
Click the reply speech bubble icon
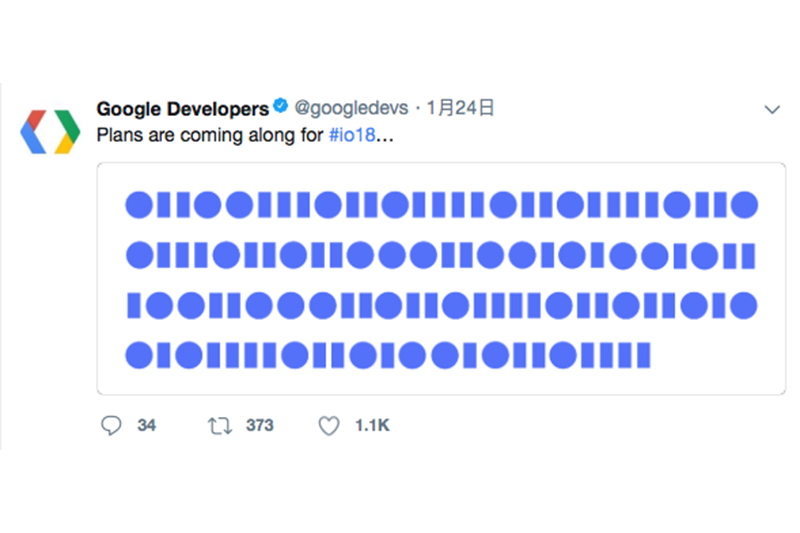point(111,426)
